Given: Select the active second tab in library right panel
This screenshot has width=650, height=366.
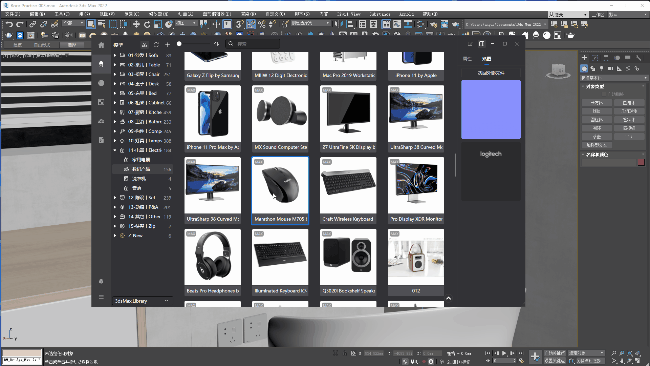Looking at the screenshot, I should point(486,59).
